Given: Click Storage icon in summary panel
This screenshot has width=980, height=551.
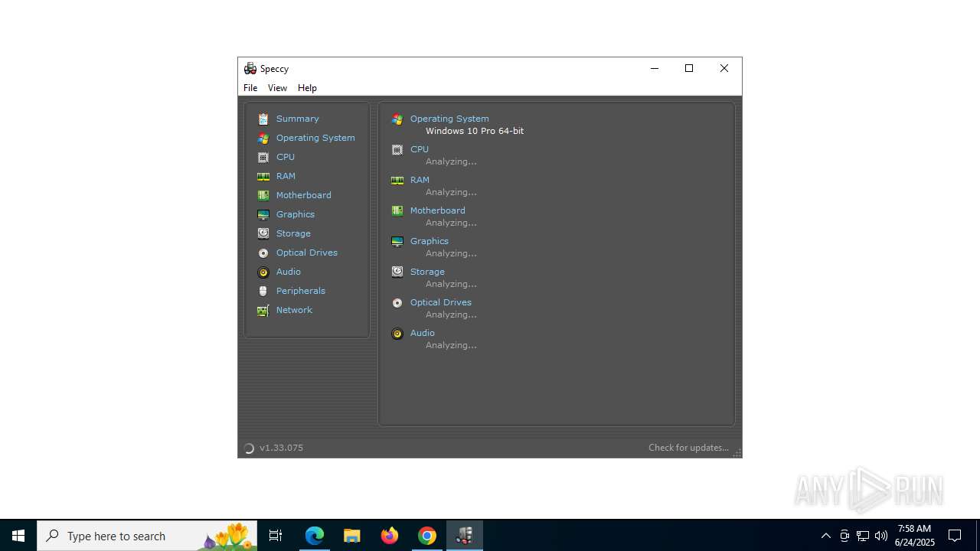Looking at the screenshot, I should tap(397, 272).
